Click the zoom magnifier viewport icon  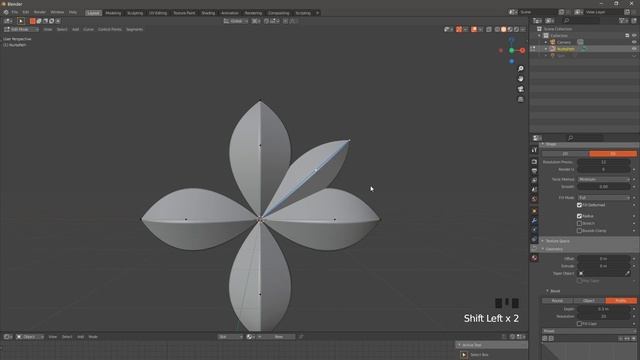pos(520,69)
